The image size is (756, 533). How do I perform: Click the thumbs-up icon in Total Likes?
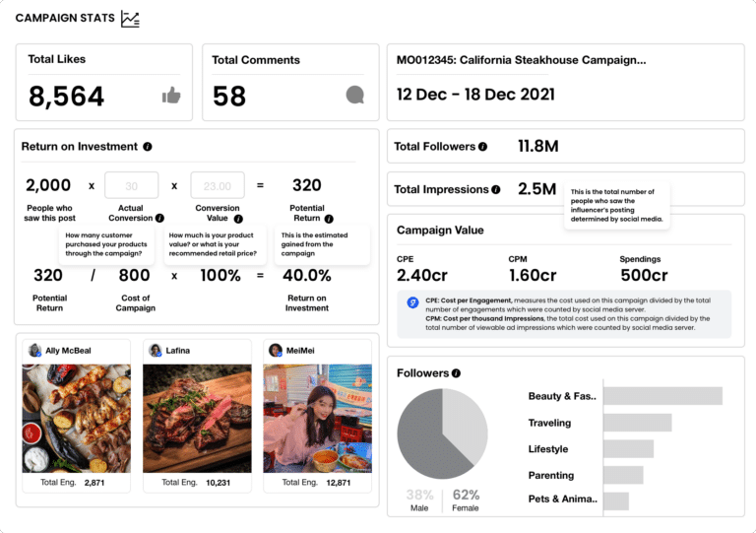(171, 96)
